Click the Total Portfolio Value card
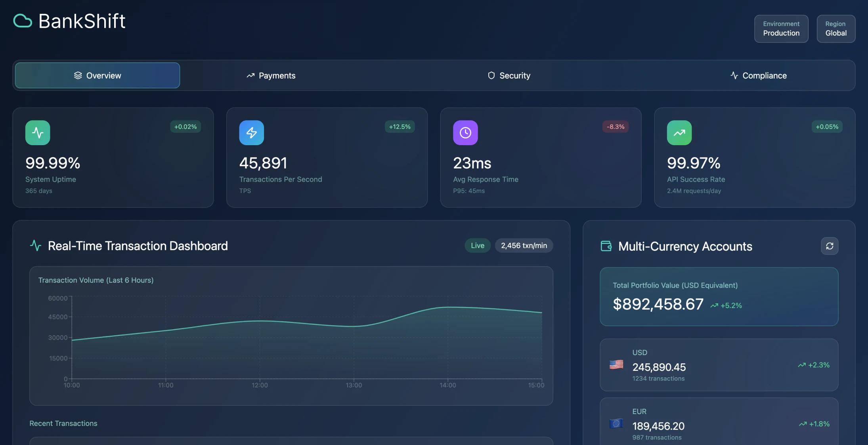The height and width of the screenshot is (445, 868). tap(719, 296)
